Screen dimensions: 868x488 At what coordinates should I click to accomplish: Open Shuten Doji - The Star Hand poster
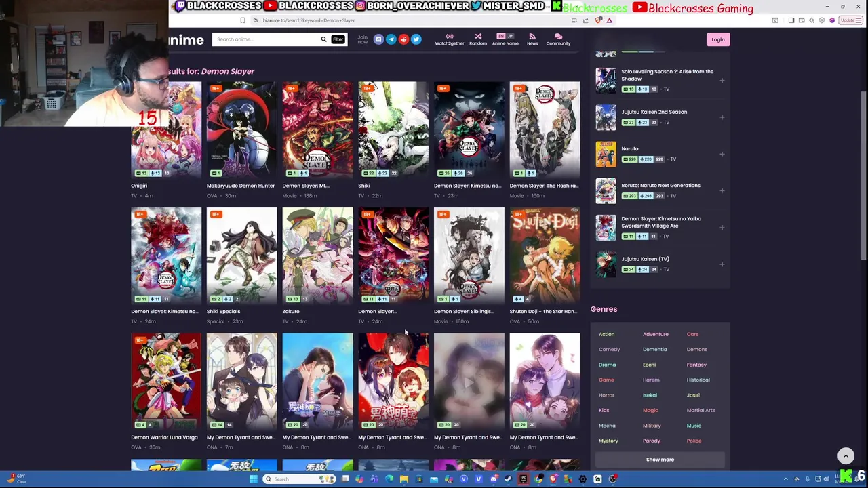545,256
